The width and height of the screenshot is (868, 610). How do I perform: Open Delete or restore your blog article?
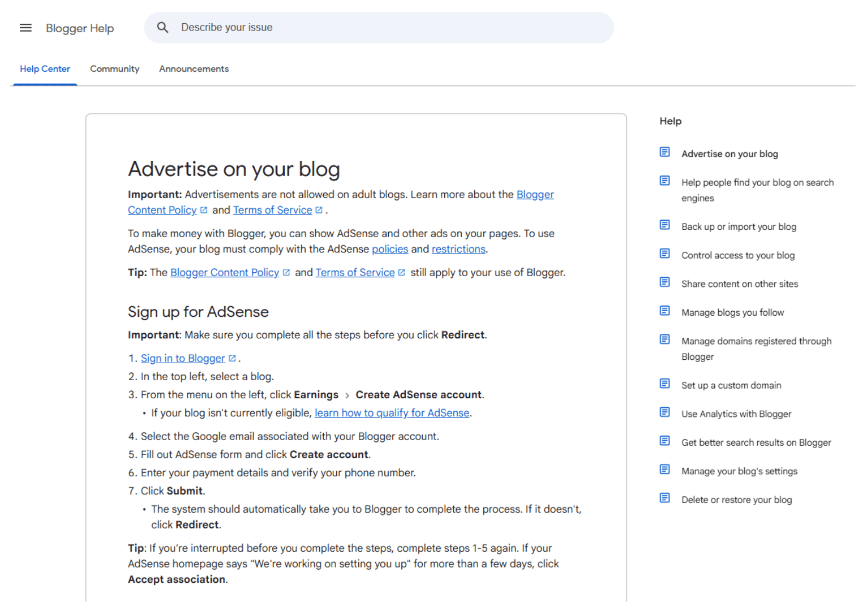point(736,500)
